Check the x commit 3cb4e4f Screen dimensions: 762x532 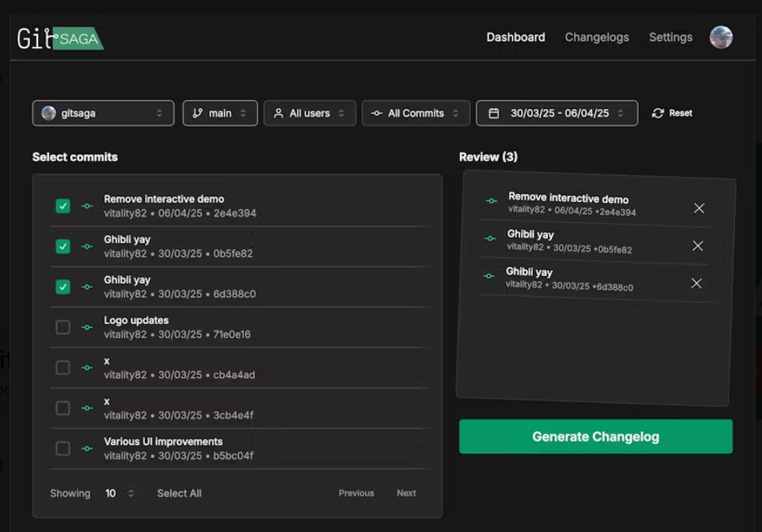point(63,408)
